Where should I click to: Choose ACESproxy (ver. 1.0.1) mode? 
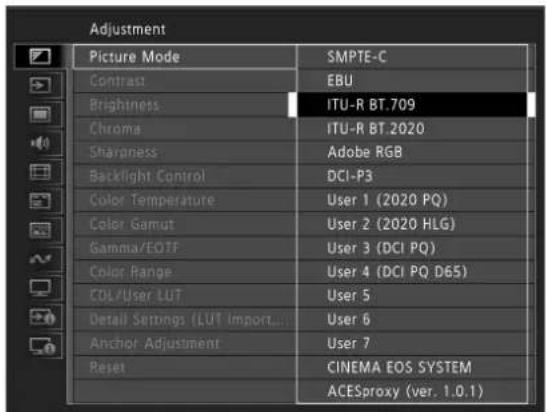[x=413, y=391]
